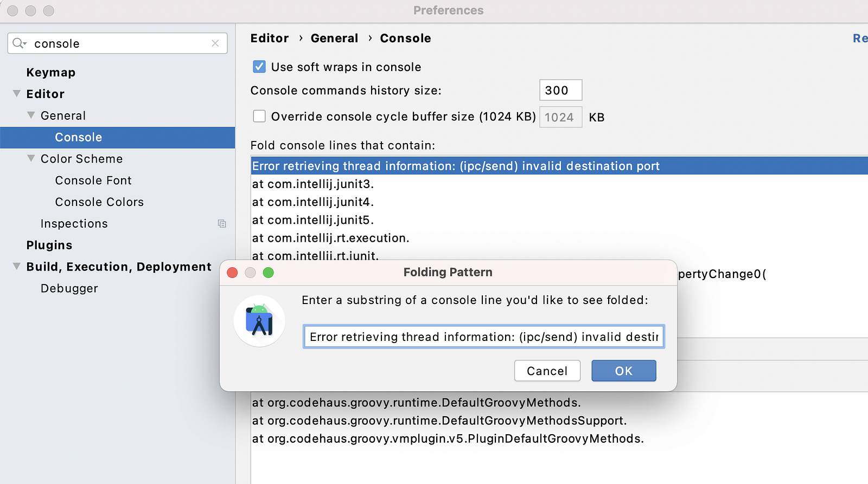This screenshot has width=868, height=484.
Task: Focus the folding pattern substring field
Action: click(484, 337)
